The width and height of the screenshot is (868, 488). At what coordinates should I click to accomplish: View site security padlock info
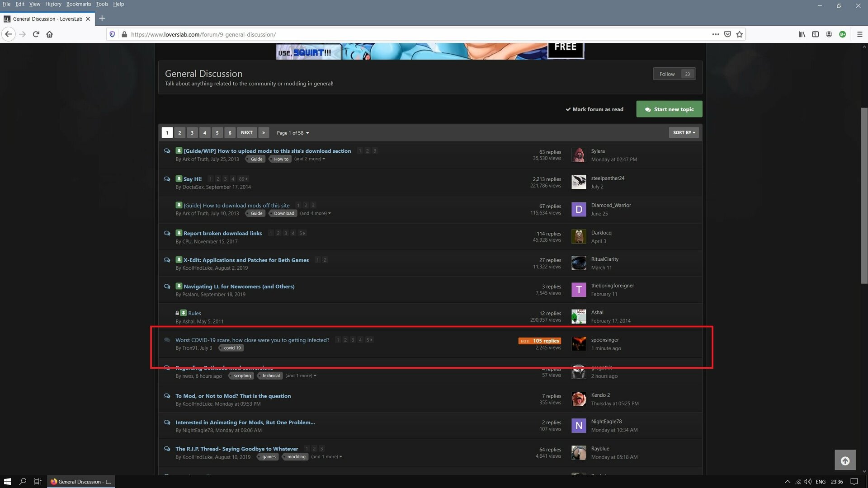pyautogui.click(x=124, y=34)
